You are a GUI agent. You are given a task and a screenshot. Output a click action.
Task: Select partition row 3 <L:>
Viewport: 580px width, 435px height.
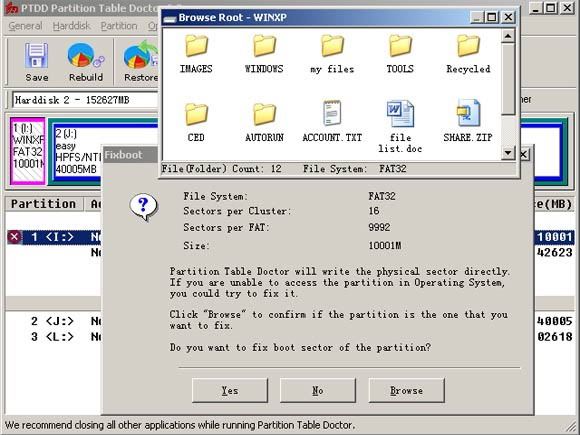54,337
